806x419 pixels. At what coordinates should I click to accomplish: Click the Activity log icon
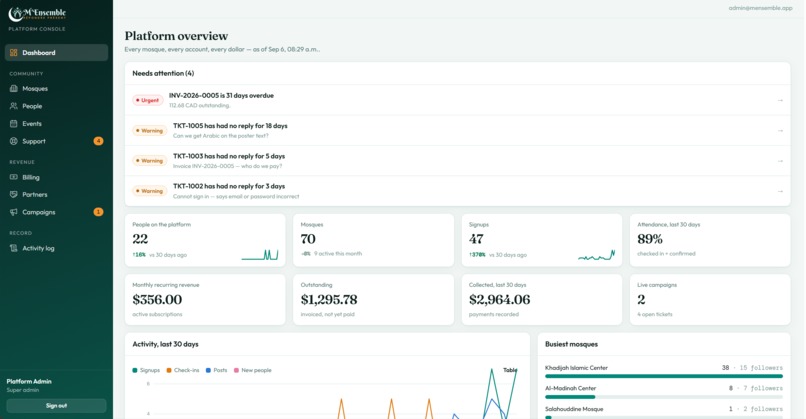(x=14, y=248)
